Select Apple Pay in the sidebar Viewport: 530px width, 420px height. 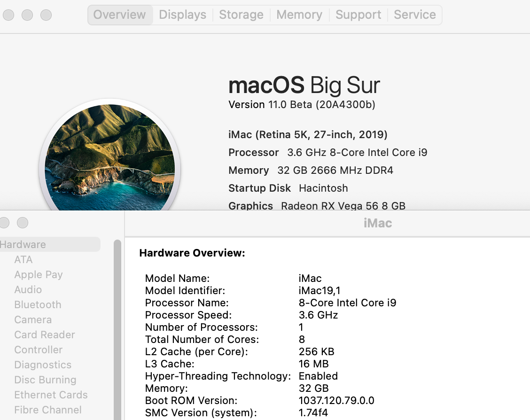pyautogui.click(x=39, y=275)
